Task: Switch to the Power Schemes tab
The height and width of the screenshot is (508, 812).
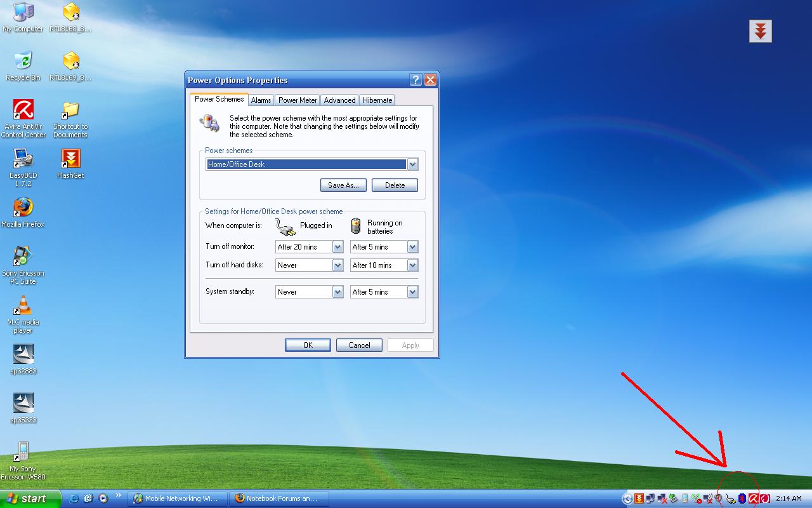Action: (219, 99)
